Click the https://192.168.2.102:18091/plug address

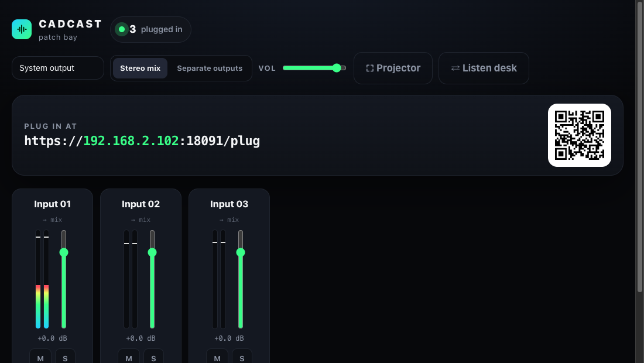click(142, 141)
